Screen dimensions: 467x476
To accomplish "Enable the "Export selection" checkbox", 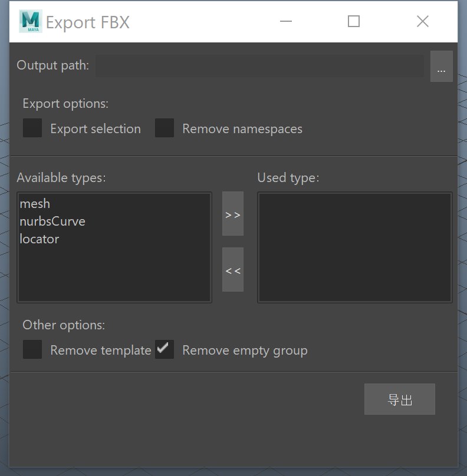I will (x=32, y=128).
